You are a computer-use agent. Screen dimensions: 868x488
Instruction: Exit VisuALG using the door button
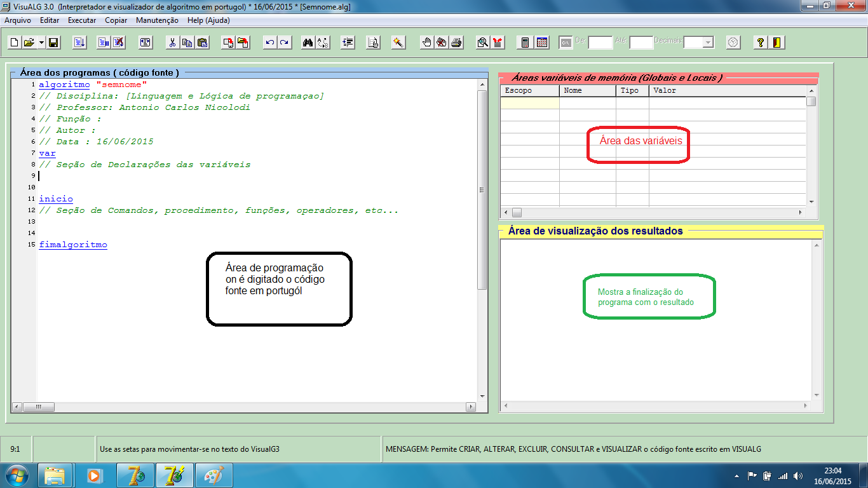pos(776,43)
